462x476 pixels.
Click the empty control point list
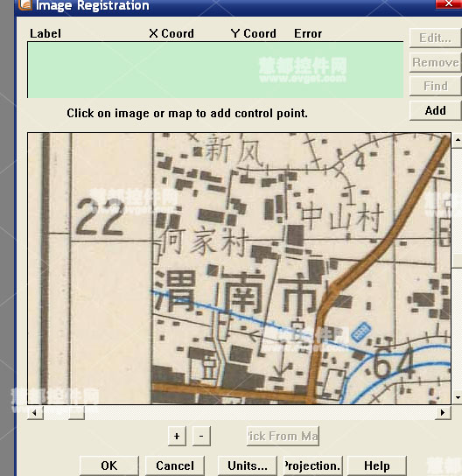215,70
